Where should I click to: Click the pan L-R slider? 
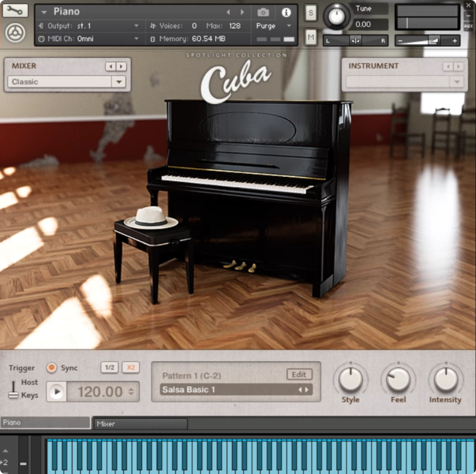pos(356,41)
